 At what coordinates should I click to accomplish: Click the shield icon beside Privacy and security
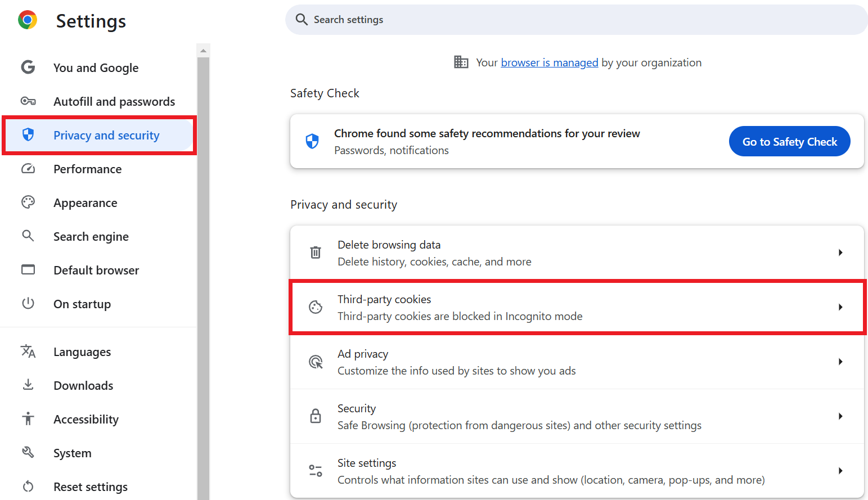tap(28, 134)
